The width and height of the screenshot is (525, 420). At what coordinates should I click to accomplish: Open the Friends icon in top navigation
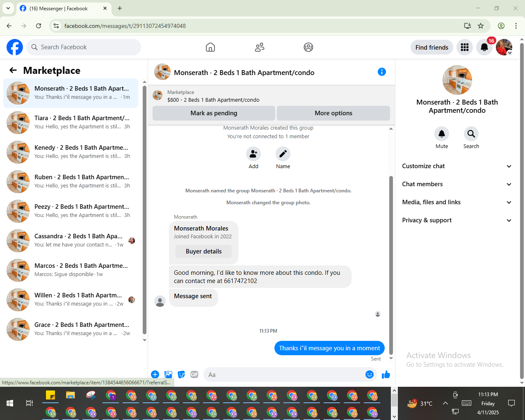pos(260,47)
